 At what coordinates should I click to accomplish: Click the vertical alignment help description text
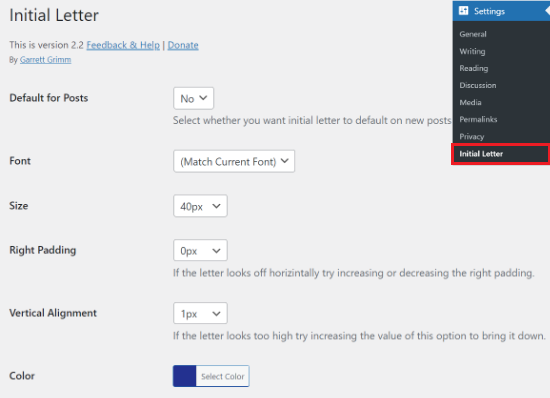359,336
